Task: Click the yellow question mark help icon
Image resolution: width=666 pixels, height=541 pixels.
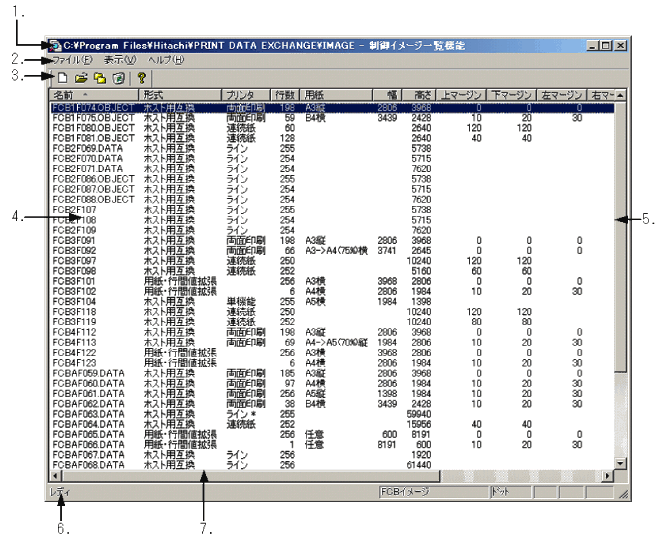Action: 142,77
